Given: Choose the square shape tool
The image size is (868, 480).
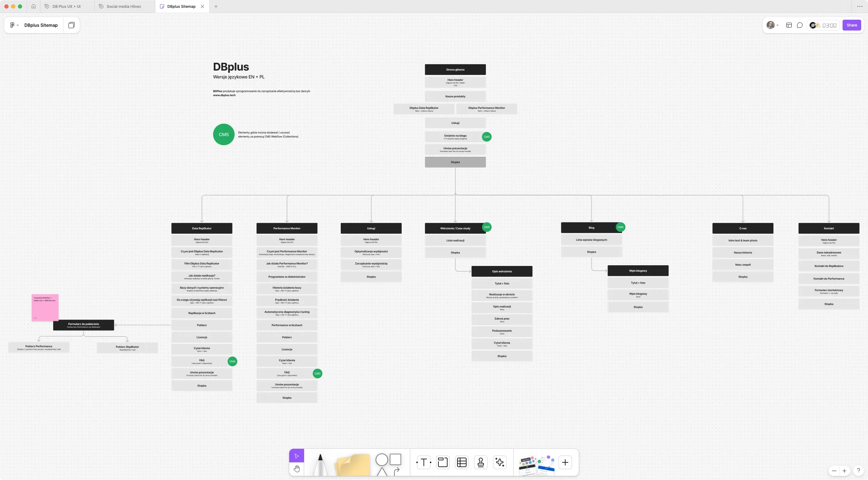Looking at the screenshot, I should click(x=395, y=459).
